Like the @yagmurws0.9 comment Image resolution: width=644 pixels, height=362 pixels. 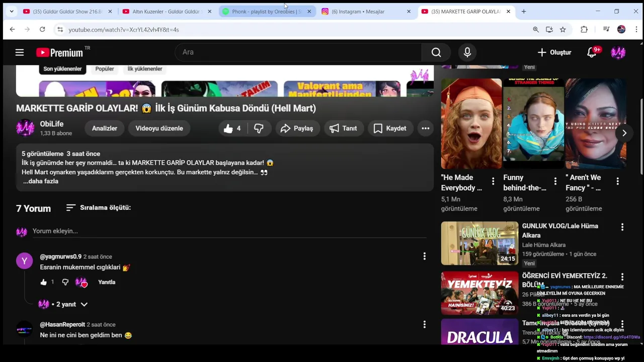[43, 282]
